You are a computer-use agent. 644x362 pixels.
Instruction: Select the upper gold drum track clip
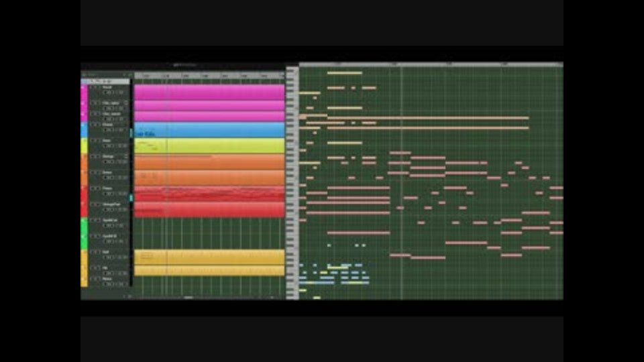(x=209, y=257)
